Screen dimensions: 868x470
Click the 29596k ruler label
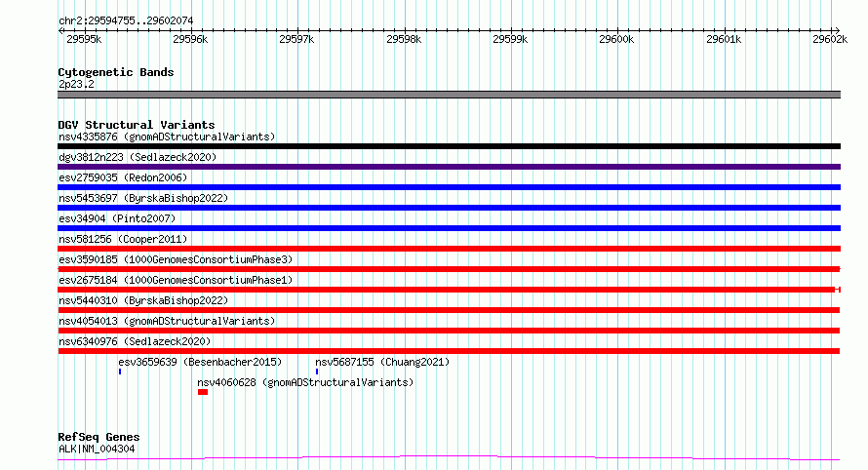click(x=190, y=39)
